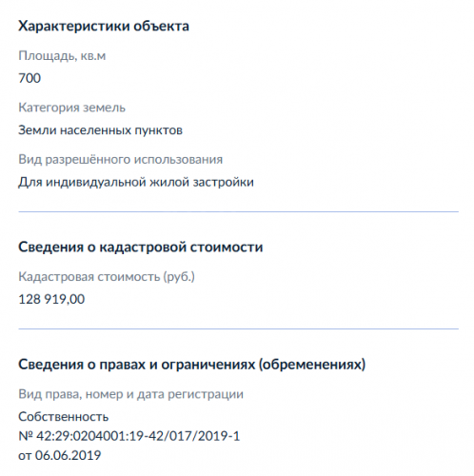The width and height of the screenshot is (474, 476).
Task: Click the divider line below Для индивидуальной жилой застройки
Action: point(239,211)
